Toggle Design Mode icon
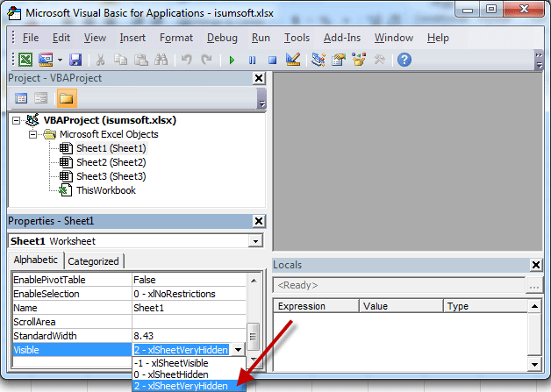This screenshot has height=392, width=551. (293, 60)
